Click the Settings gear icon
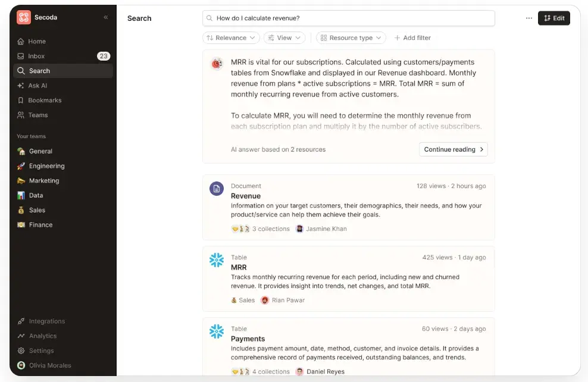 pos(21,351)
